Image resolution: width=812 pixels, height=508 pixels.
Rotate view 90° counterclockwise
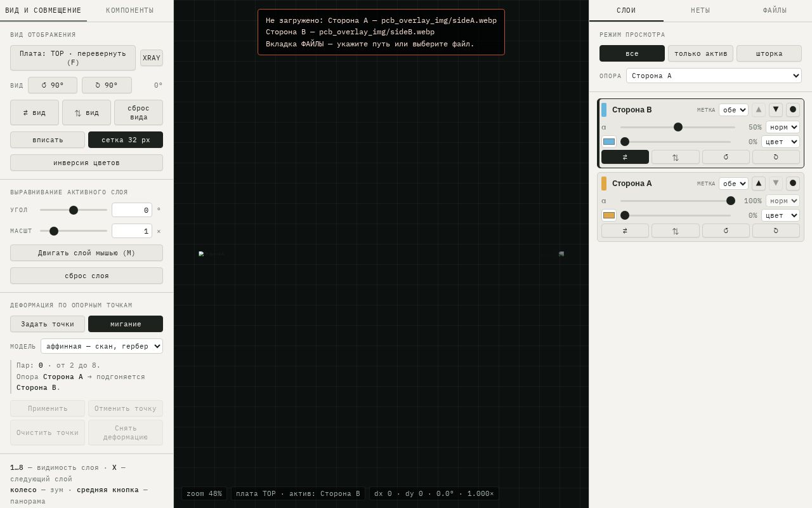pos(53,85)
